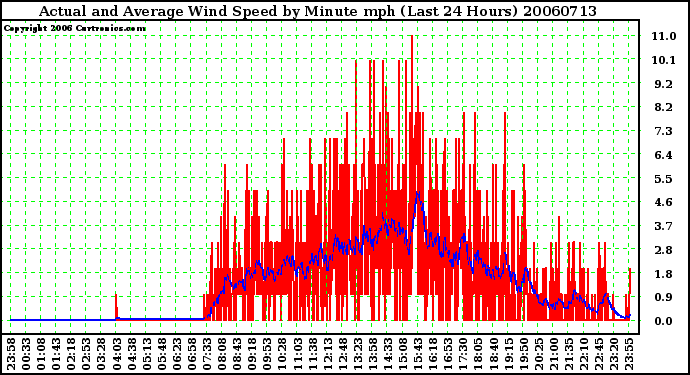This screenshot has height=375, width=690.
Task: Click the 19:15 time label
Action: click(x=508, y=354)
